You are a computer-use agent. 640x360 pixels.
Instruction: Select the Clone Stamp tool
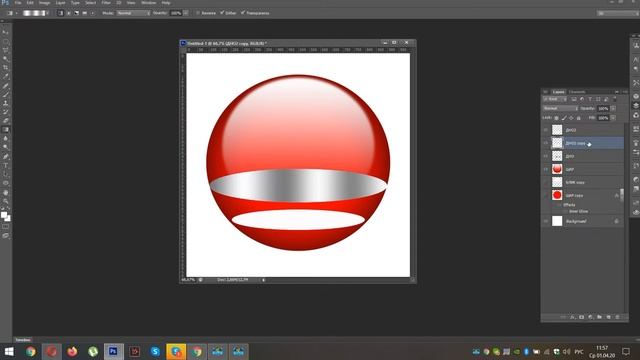(x=5, y=103)
